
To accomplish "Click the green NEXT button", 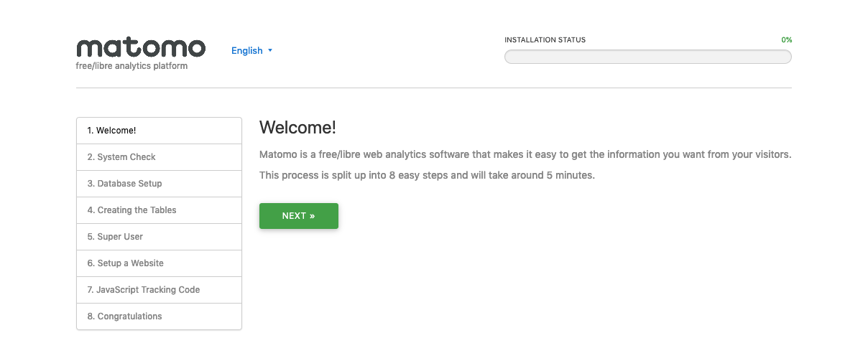I will pyautogui.click(x=299, y=216).
